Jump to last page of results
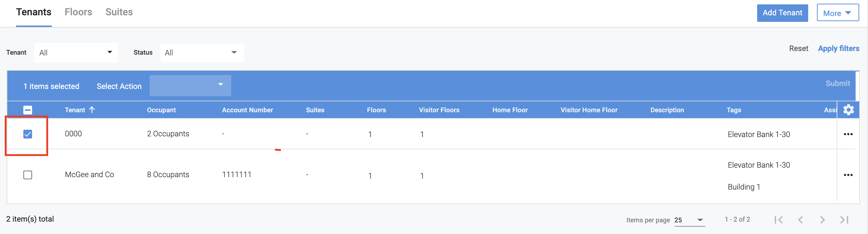This screenshot has height=234, width=868. (x=844, y=219)
